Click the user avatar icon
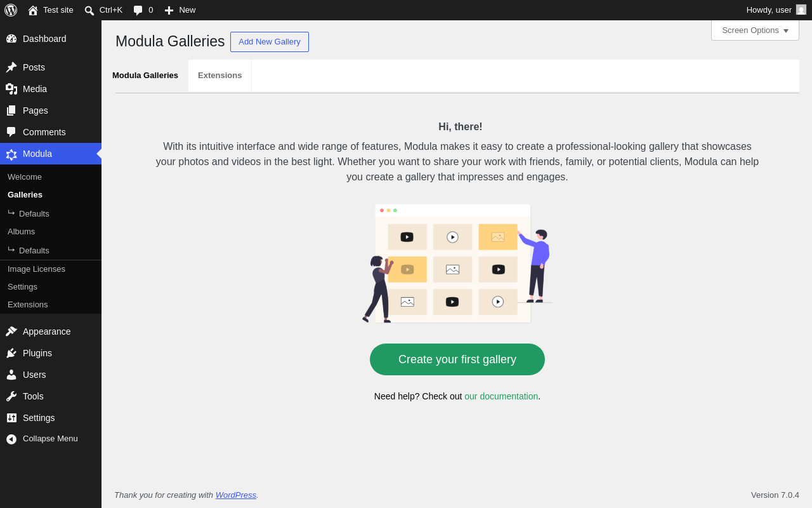812x508 pixels. [801, 10]
